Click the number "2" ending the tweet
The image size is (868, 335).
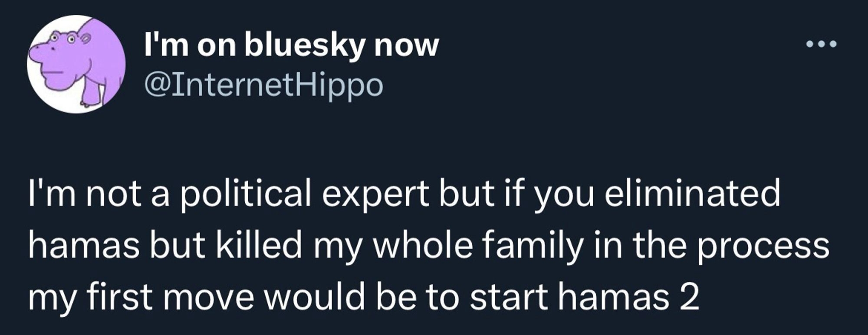(x=689, y=298)
